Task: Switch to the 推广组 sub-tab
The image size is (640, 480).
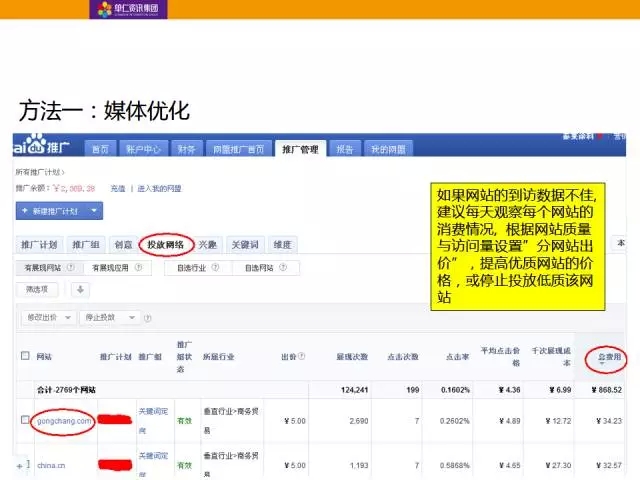Action: pos(86,244)
